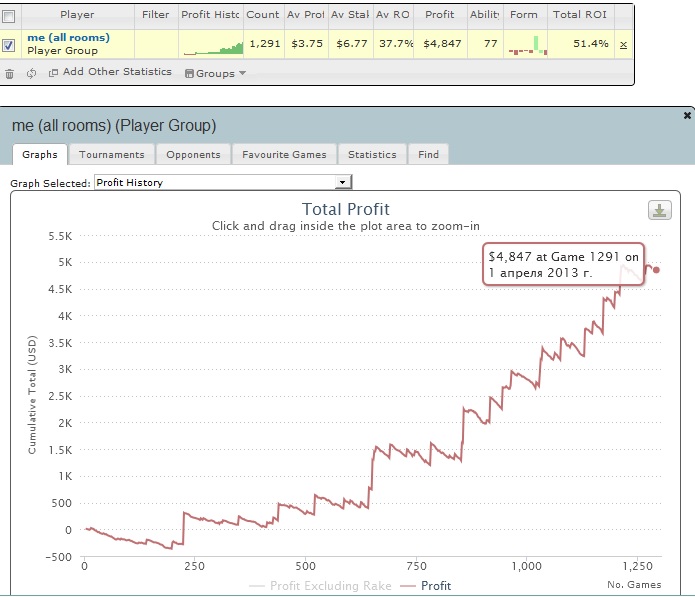Open the me (all rooms) player link
695x597 pixels.
coord(68,37)
